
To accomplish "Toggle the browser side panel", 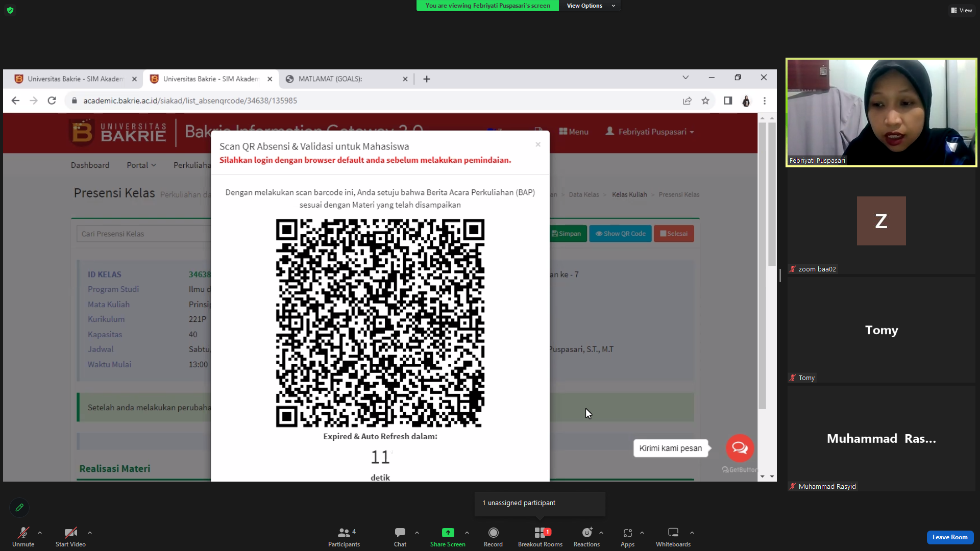I will [728, 101].
